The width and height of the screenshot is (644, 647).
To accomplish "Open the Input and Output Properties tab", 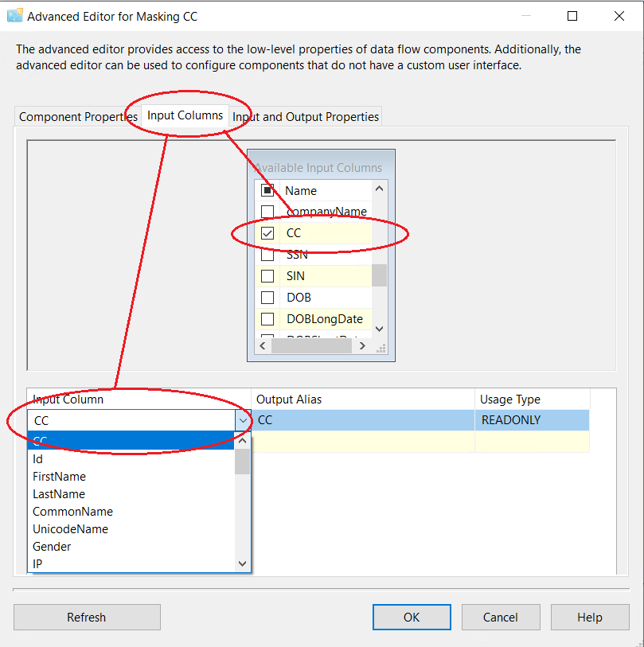I will [306, 117].
